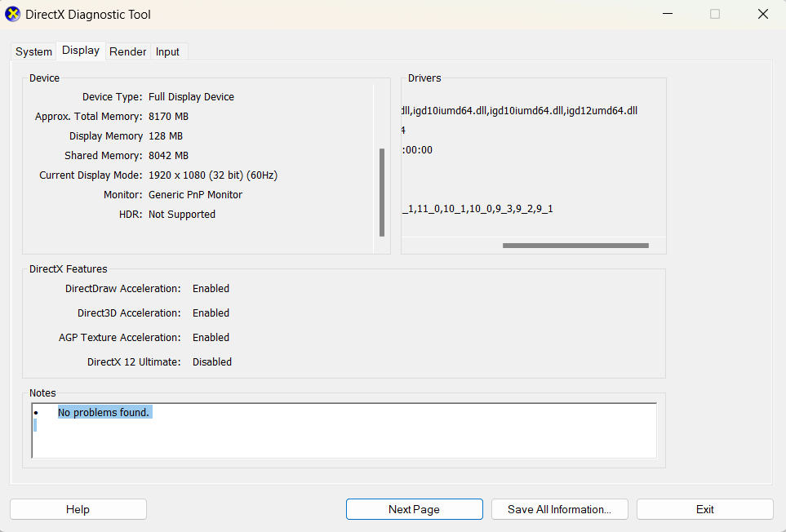Click the 'Generic PnP Monitor' value
This screenshot has width=786, height=532.
[x=196, y=194]
